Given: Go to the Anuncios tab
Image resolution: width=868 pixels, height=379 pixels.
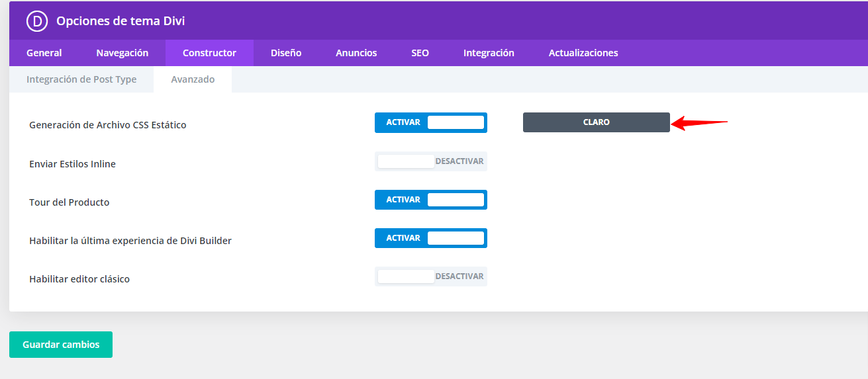Looking at the screenshot, I should point(356,53).
